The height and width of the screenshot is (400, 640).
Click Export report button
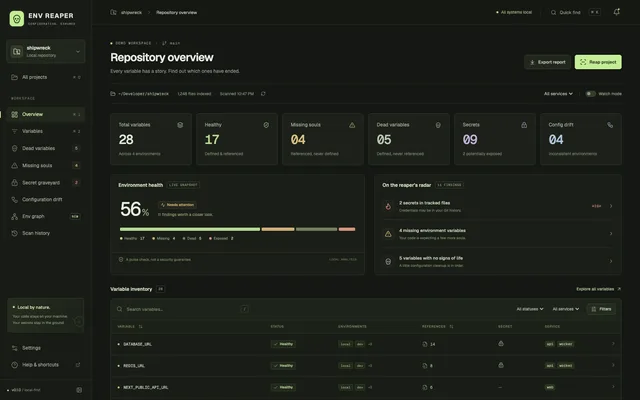(x=547, y=62)
